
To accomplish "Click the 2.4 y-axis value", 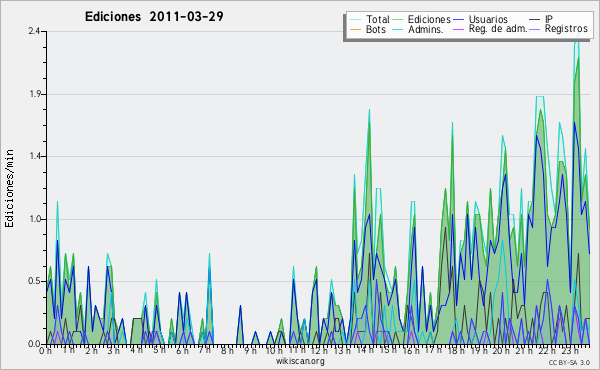I will [34, 31].
